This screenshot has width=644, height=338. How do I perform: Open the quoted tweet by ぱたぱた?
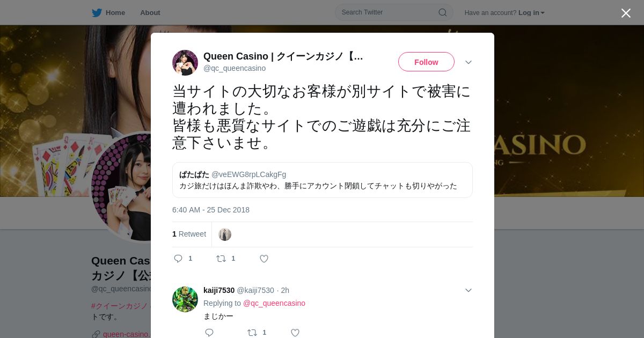[323, 180]
